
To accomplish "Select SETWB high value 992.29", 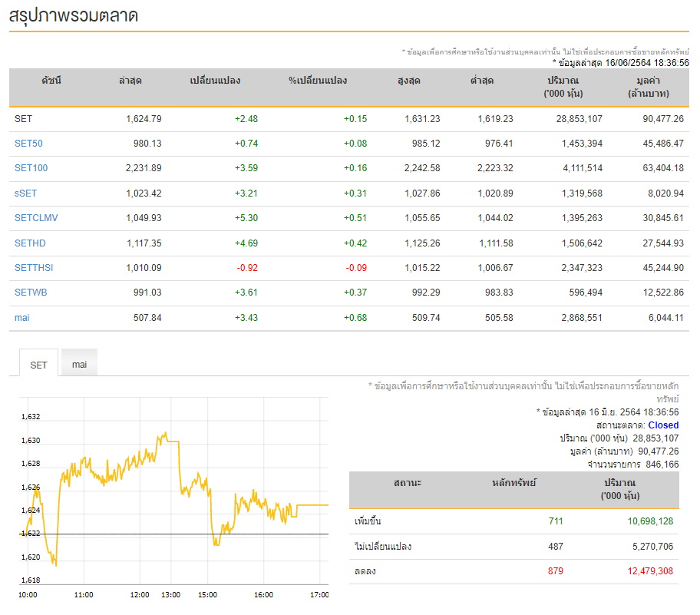I will point(426,293).
